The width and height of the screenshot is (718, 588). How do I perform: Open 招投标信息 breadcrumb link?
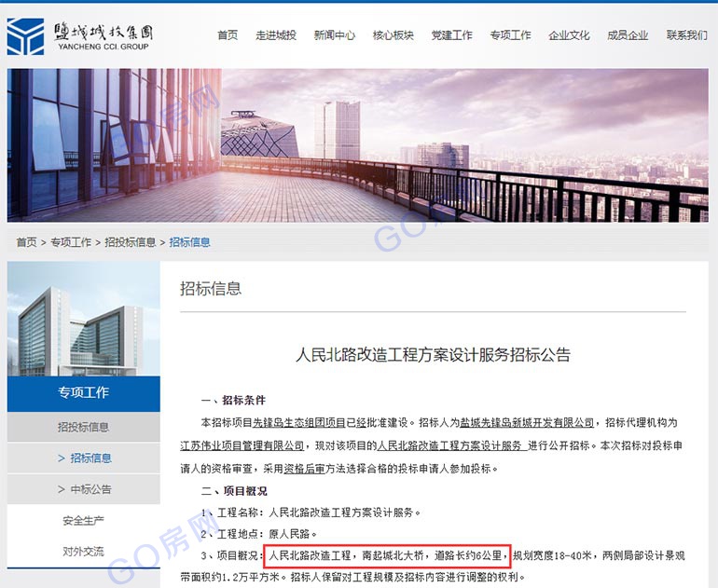131,242
